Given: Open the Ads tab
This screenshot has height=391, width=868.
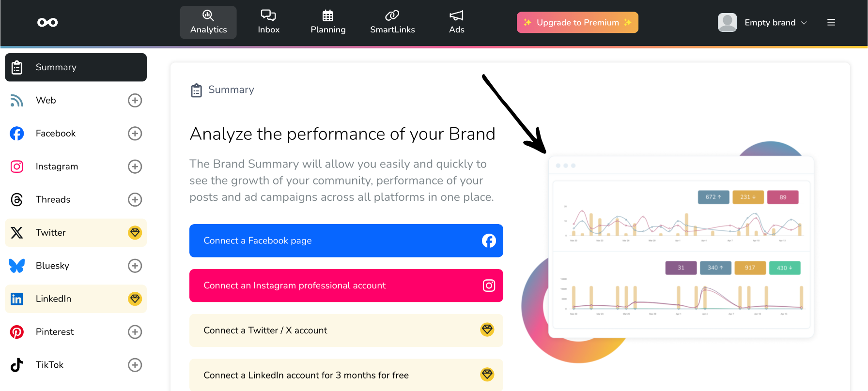Looking at the screenshot, I should click(456, 22).
